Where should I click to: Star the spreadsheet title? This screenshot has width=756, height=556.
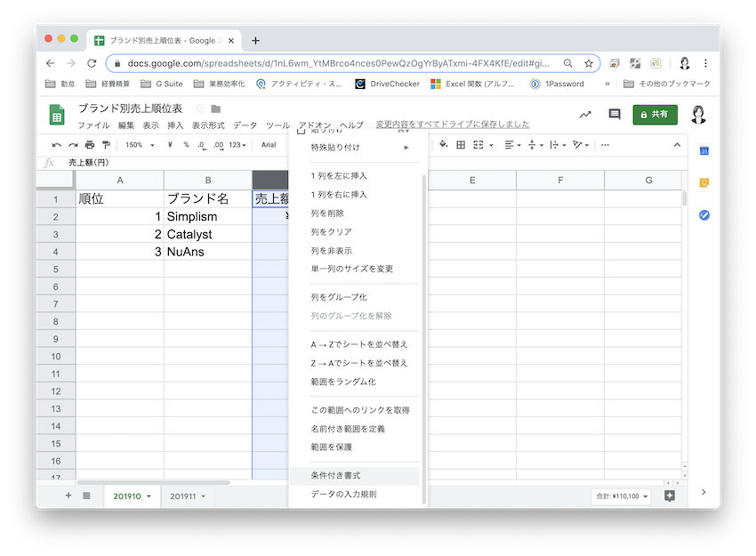coord(199,109)
